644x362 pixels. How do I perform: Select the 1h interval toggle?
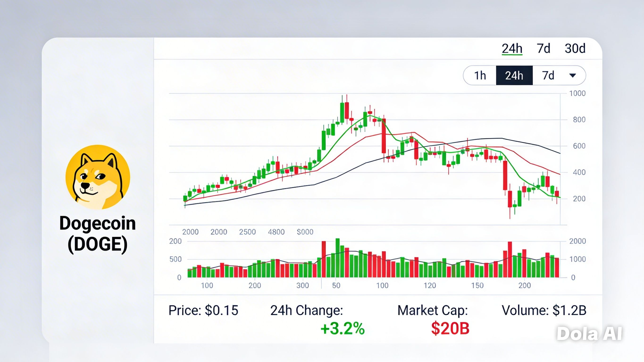tap(480, 75)
